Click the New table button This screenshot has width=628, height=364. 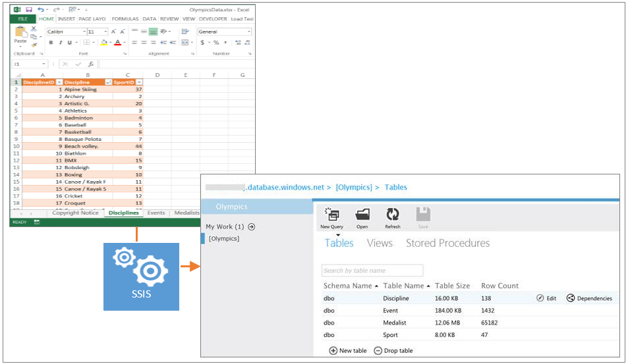348,351
